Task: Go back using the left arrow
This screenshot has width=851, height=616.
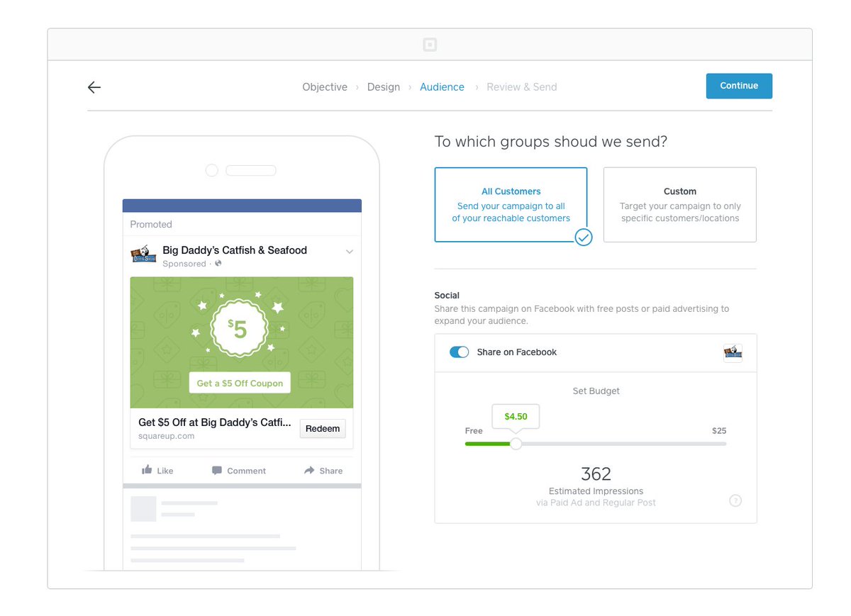Action: [94, 87]
